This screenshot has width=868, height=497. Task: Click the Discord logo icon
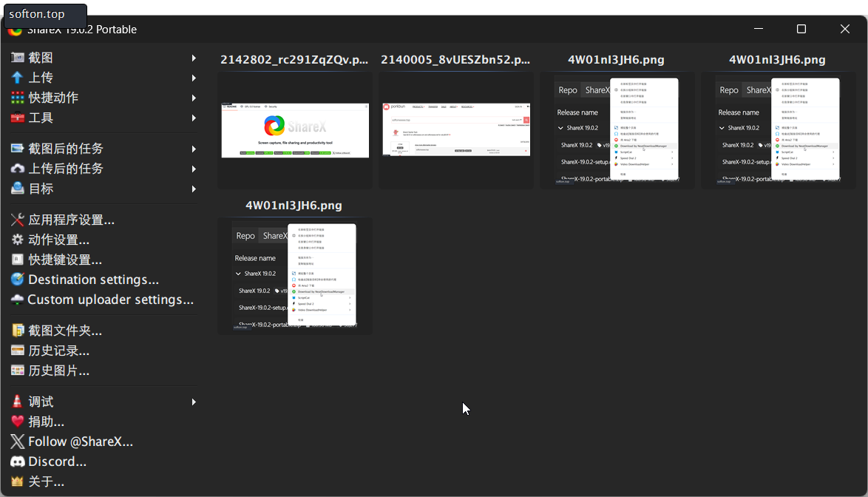pyautogui.click(x=18, y=461)
